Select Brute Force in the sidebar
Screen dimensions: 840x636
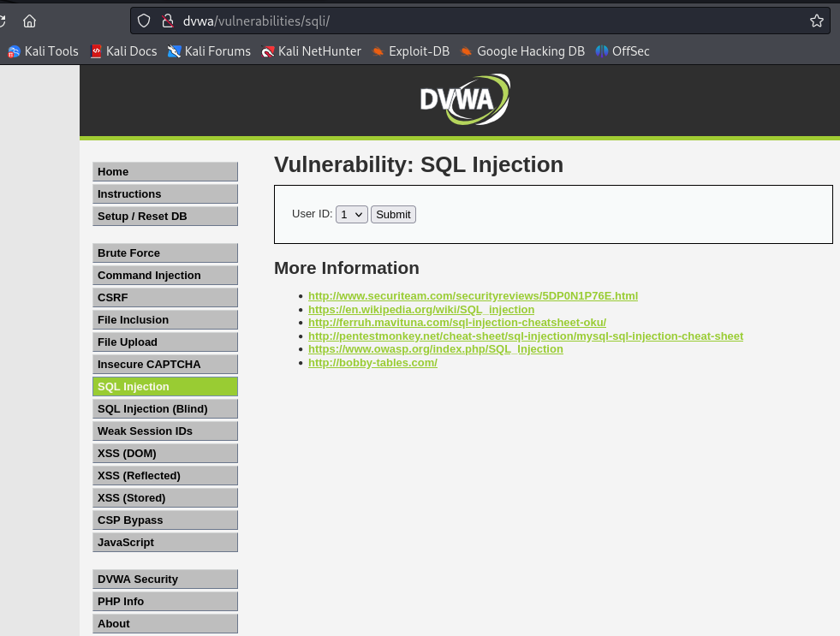(165, 253)
